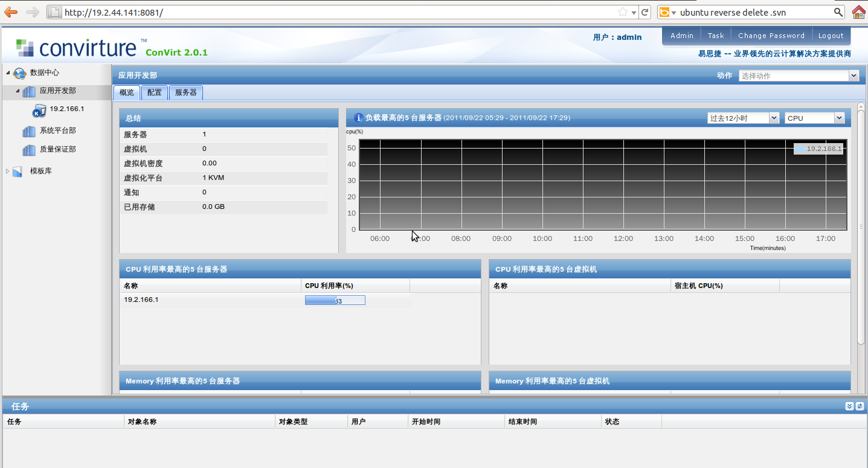Click the search magnifier icon
868x468 pixels.
tap(838, 12)
